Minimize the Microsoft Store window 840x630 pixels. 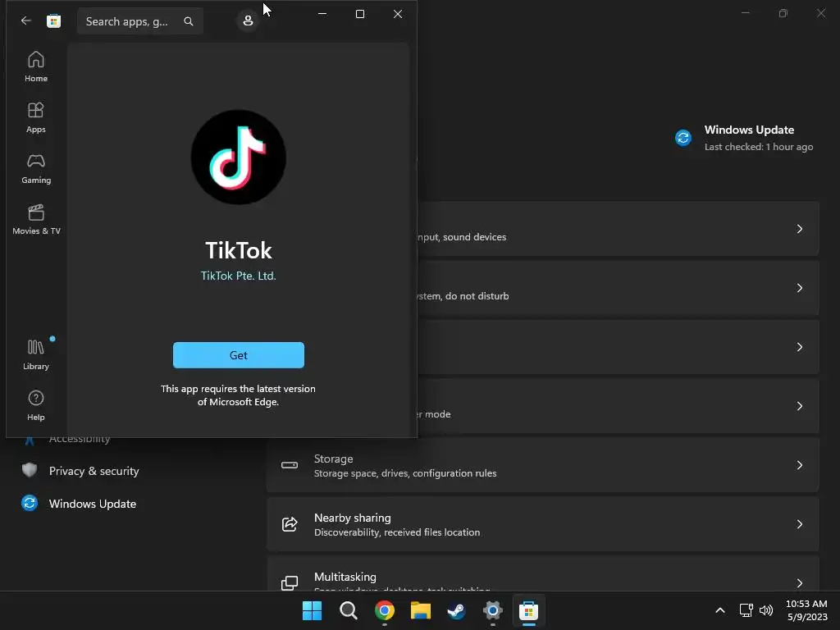tap(322, 14)
